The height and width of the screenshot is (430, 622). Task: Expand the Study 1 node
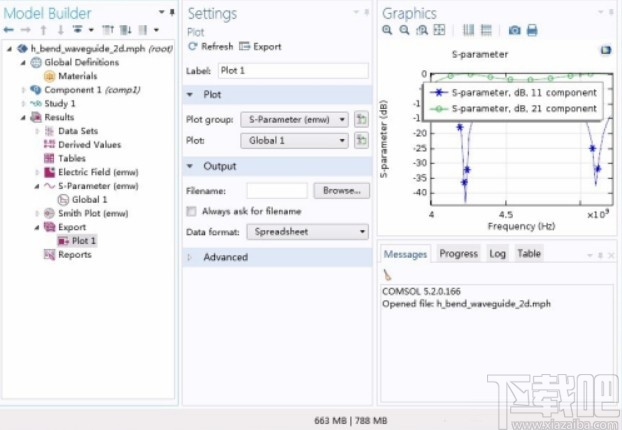click(x=23, y=104)
